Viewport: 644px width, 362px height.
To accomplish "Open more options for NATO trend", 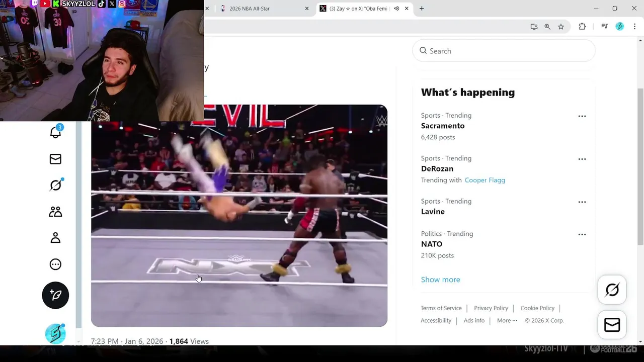I will point(582,234).
